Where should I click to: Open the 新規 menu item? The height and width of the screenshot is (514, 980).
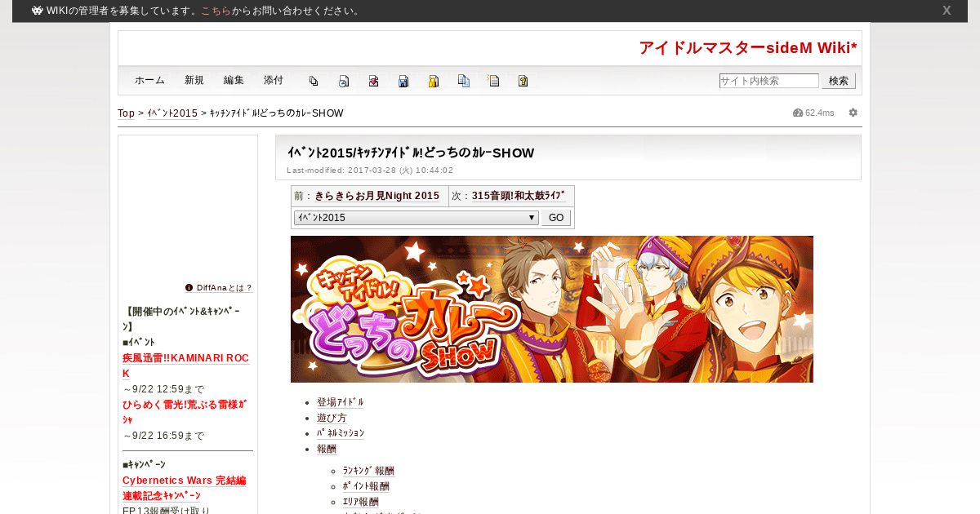[194, 80]
